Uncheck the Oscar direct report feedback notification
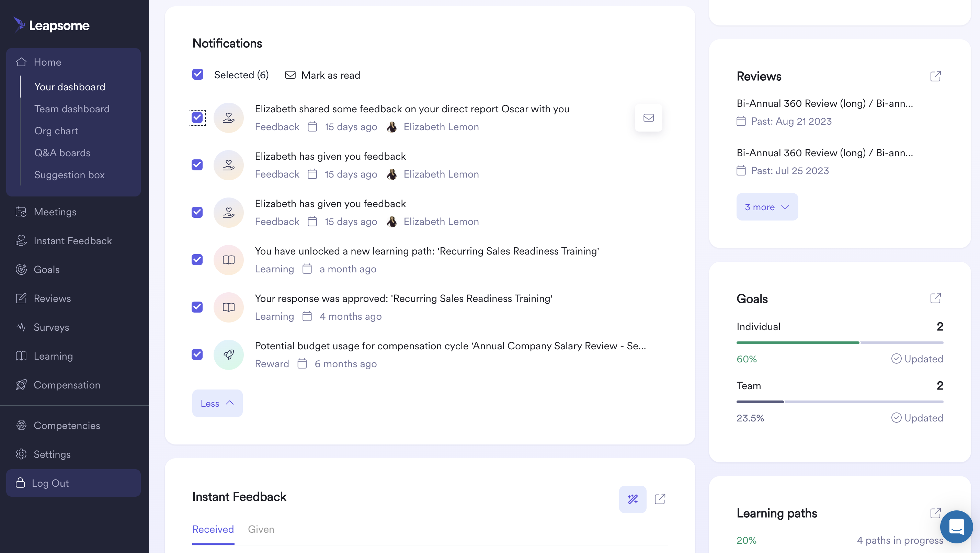 [x=197, y=117]
